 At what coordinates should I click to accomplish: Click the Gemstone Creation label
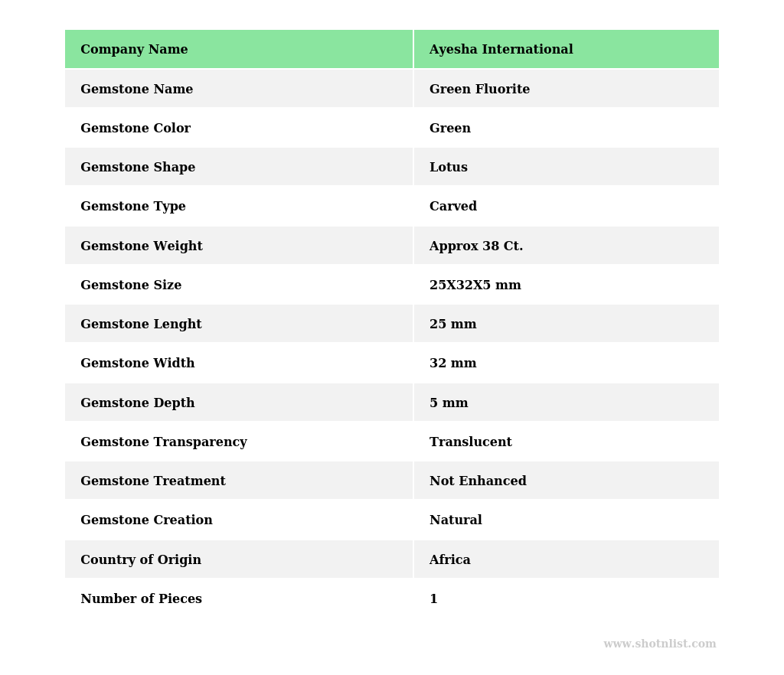pos(146,520)
